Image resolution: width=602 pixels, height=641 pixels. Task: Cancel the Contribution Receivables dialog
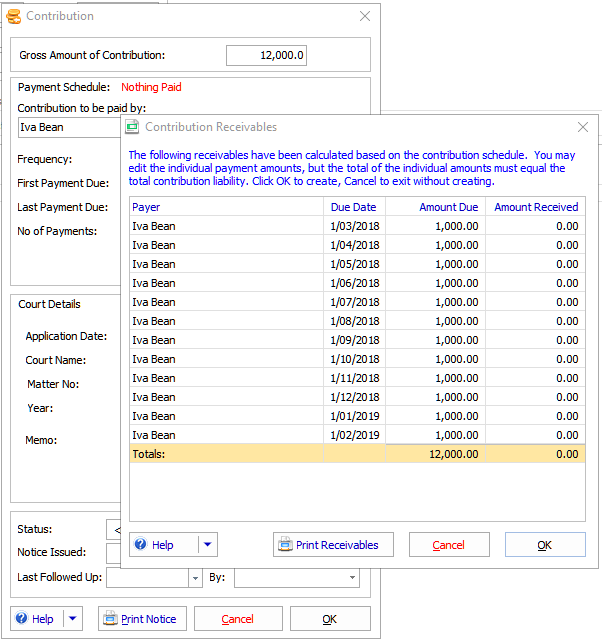coord(448,545)
